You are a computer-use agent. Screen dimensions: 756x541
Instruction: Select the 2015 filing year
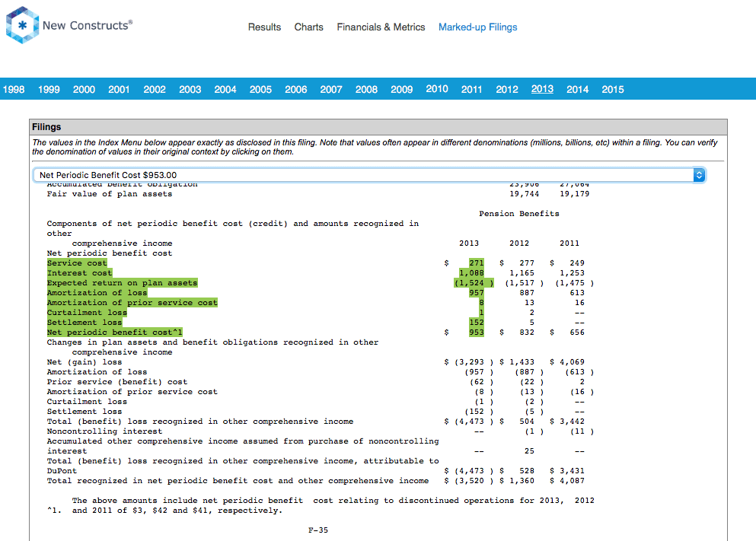(612, 89)
